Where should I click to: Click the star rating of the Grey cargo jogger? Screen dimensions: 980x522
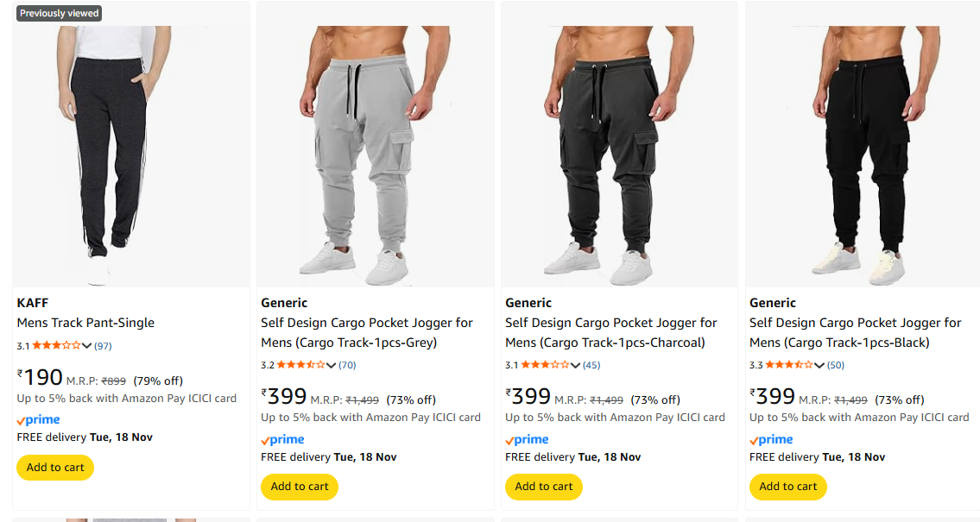(x=300, y=366)
